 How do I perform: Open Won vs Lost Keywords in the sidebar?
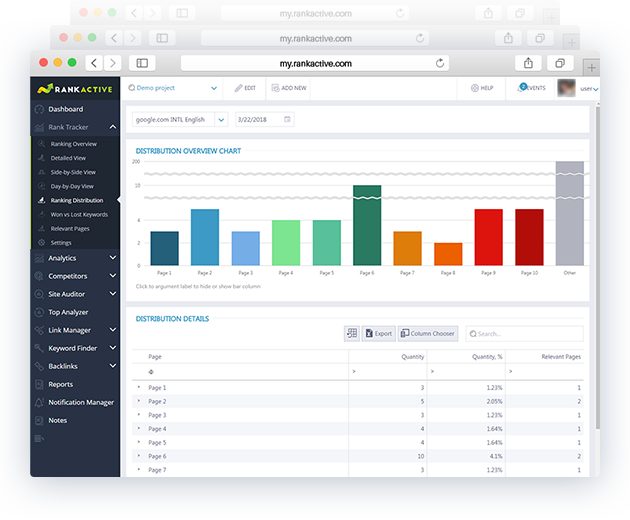[x=79, y=214]
